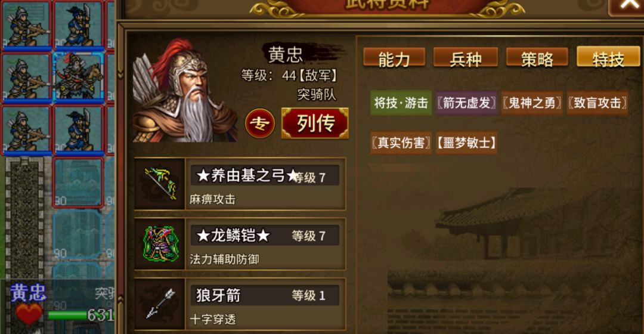
Task: Select the 特技 tab
Action: point(608,57)
